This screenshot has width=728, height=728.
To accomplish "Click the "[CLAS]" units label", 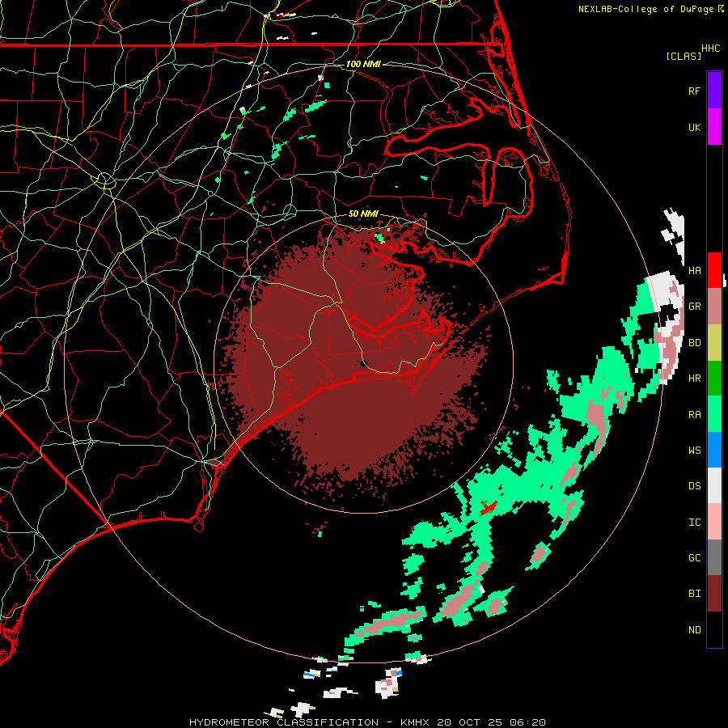I will pos(684,56).
